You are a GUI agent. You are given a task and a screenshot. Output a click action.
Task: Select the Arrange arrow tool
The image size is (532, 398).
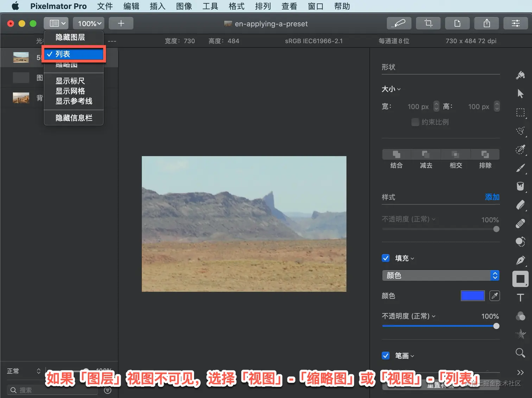point(520,94)
